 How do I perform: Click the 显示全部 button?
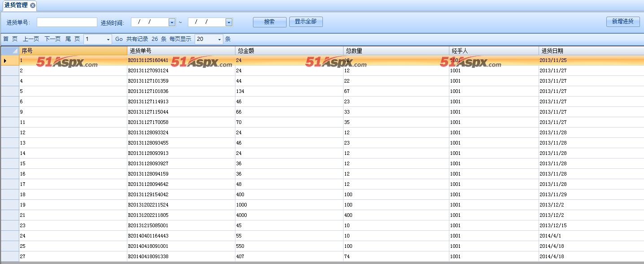coord(306,22)
